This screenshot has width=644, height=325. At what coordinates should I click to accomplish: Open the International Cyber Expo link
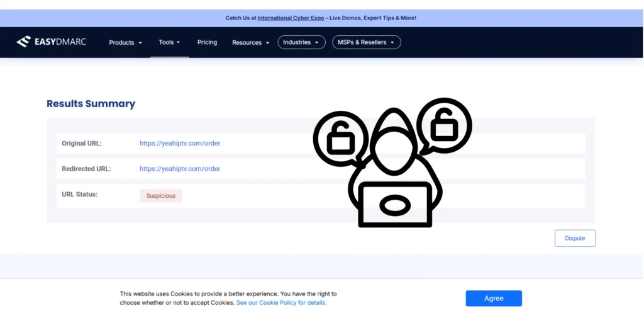pyautogui.click(x=291, y=18)
